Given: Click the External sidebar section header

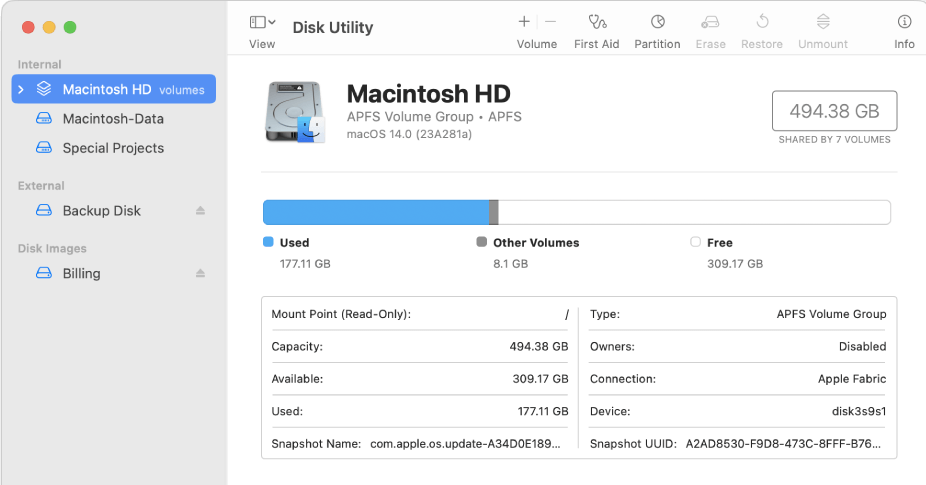Looking at the screenshot, I should click(x=41, y=186).
